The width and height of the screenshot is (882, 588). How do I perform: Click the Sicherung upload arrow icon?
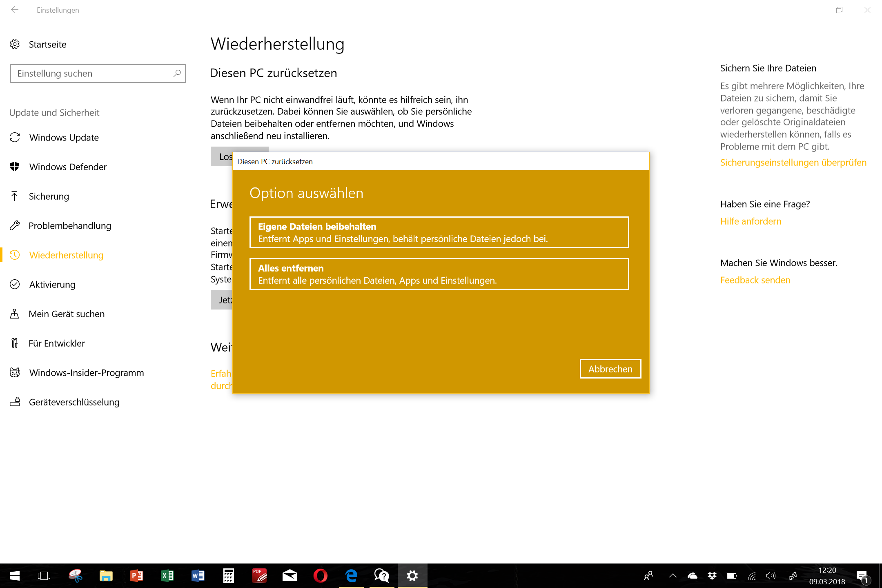click(15, 196)
